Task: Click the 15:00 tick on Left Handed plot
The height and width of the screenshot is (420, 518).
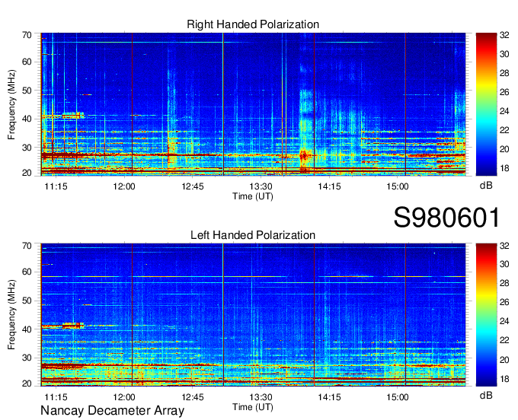Action: pos(398,397)
